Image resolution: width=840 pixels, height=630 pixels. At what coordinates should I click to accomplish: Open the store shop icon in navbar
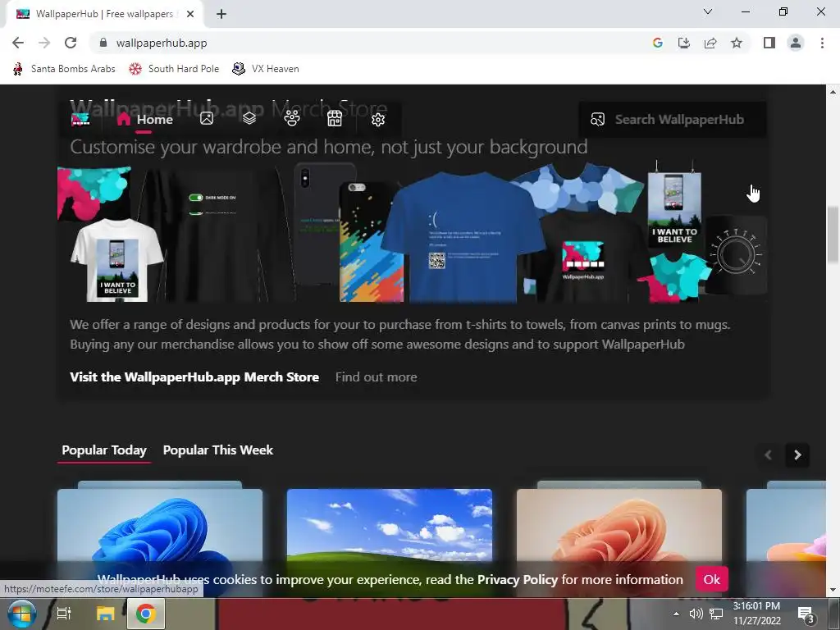(335, 118)
